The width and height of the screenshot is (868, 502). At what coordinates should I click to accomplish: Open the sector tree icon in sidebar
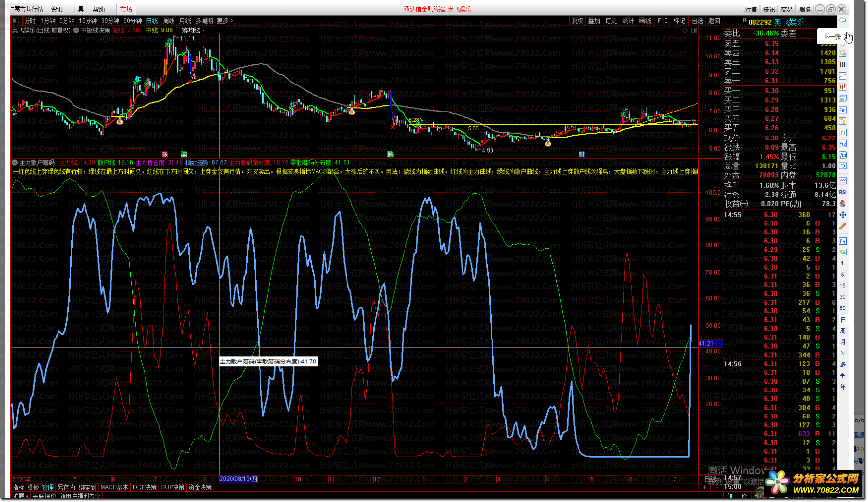(843, 121)
